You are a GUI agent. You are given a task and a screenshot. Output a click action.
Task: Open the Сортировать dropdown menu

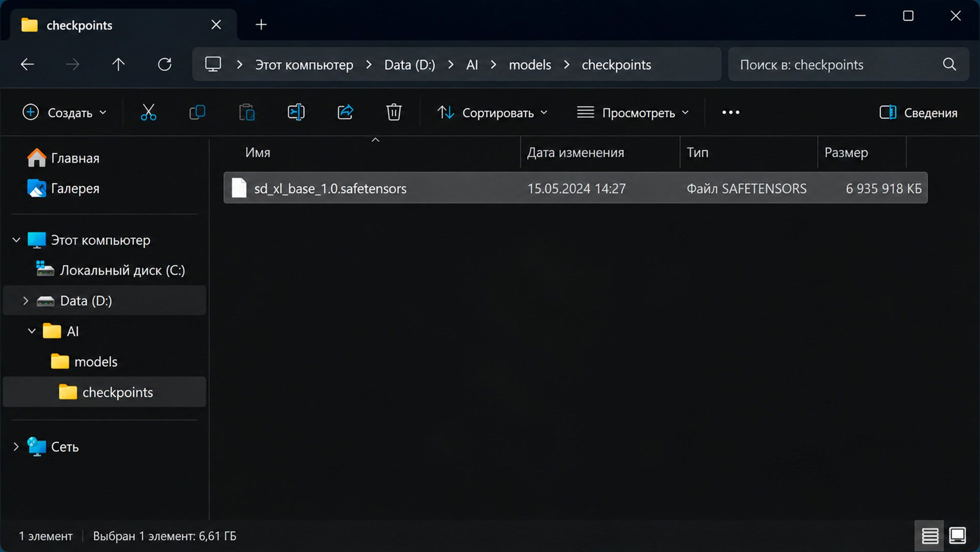click(493, 113)
